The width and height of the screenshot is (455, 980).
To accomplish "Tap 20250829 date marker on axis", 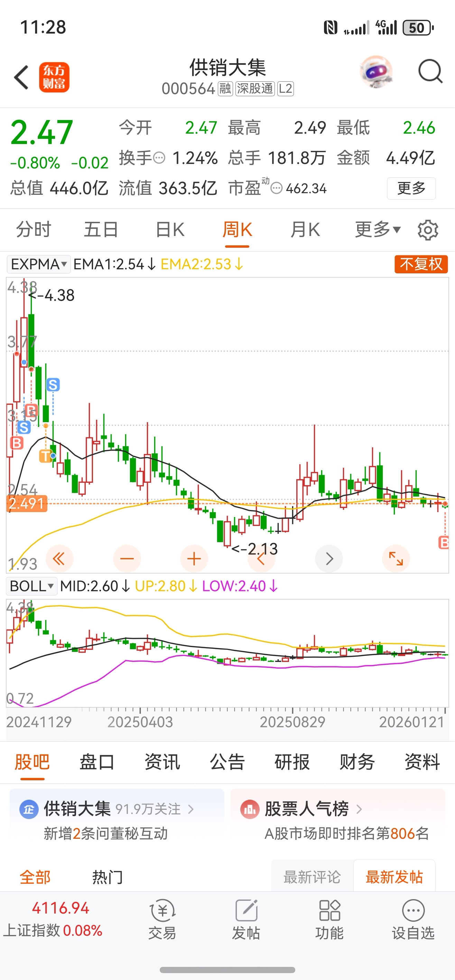I will 292,722.
